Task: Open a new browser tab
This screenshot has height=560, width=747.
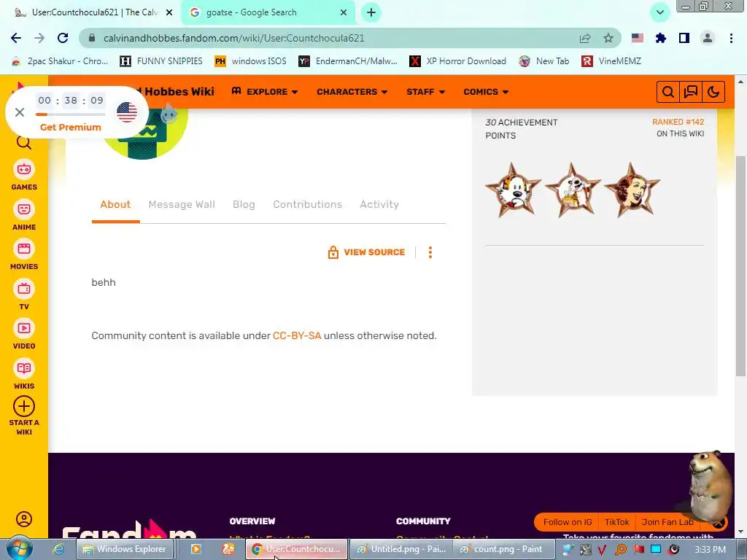Action: click(371, 12)
